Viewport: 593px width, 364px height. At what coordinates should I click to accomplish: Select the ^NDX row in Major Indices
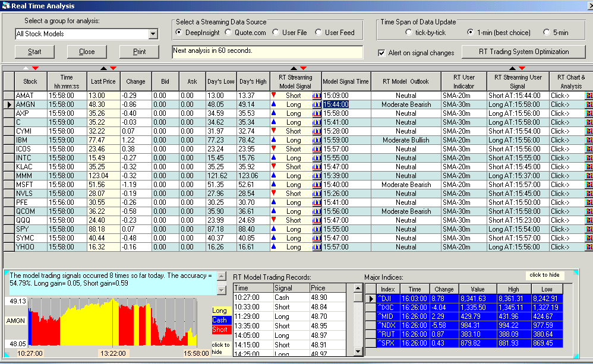(x=388, y=325)
